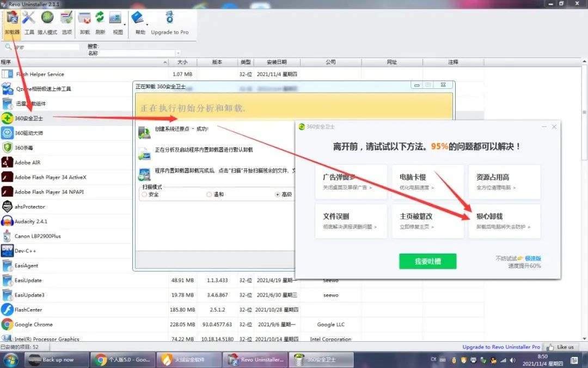This screenshot has height=368, width=588.
Task: Select the Audacity 2.4.1 program icon
Action: [x=7, y=221]
